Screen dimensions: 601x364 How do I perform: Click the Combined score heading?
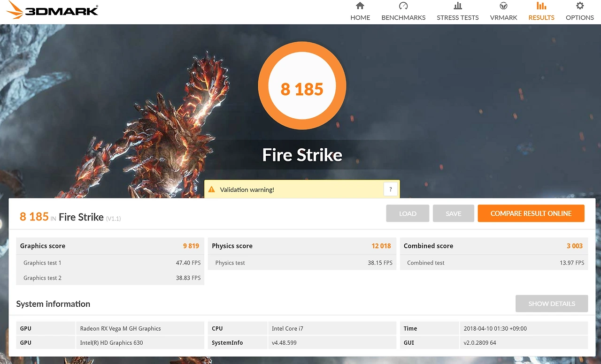(x=429, y=246)
